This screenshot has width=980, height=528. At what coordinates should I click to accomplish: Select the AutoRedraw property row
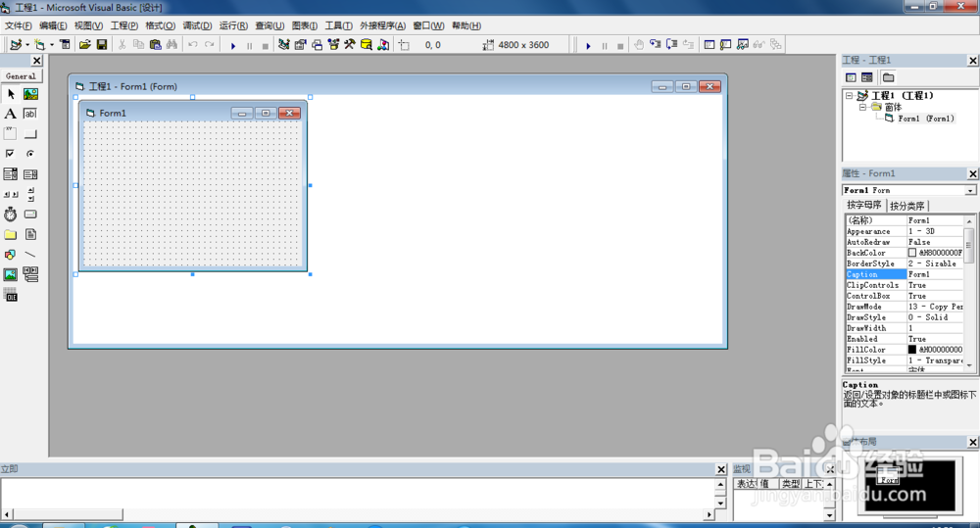(904, 242)
